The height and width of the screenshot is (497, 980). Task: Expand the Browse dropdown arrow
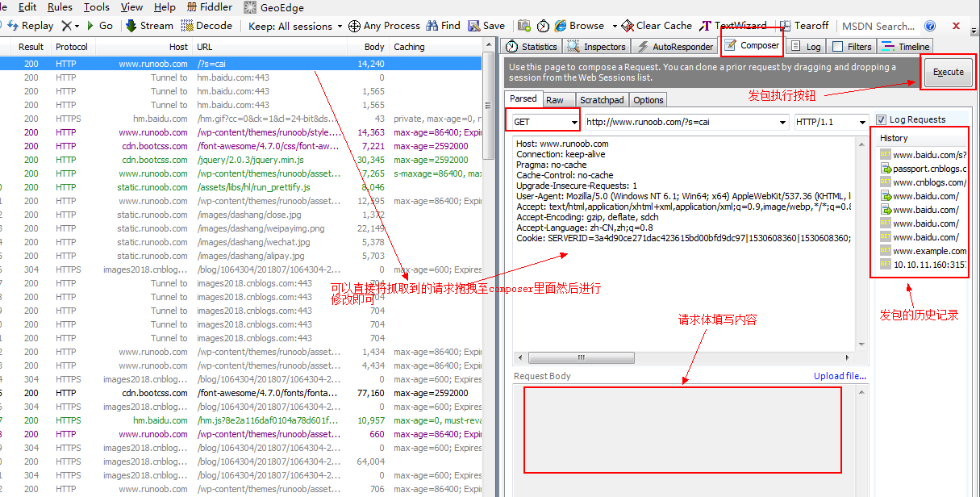click(x=614, y=26)
